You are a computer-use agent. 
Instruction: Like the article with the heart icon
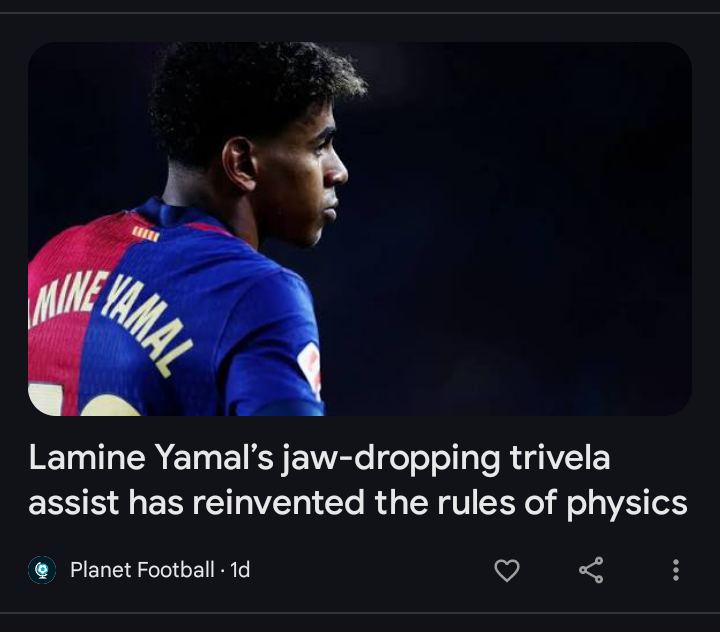(x=507, y=570)
